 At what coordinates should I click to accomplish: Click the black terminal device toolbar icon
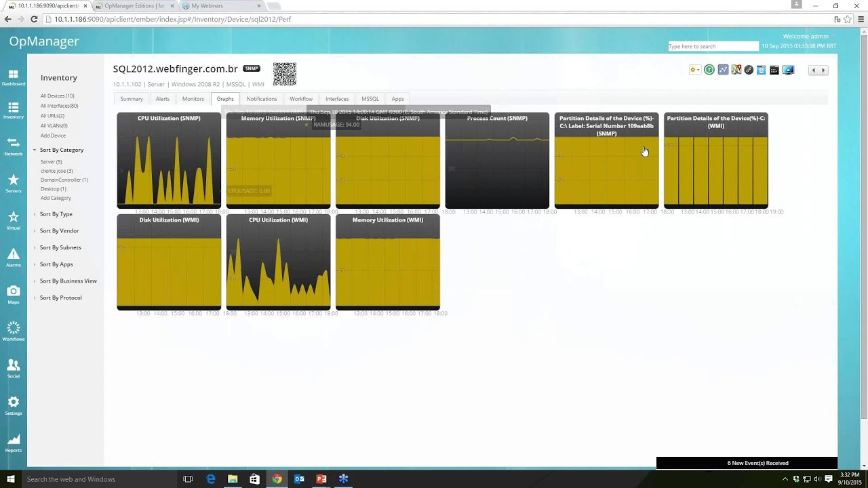point(774,70)
